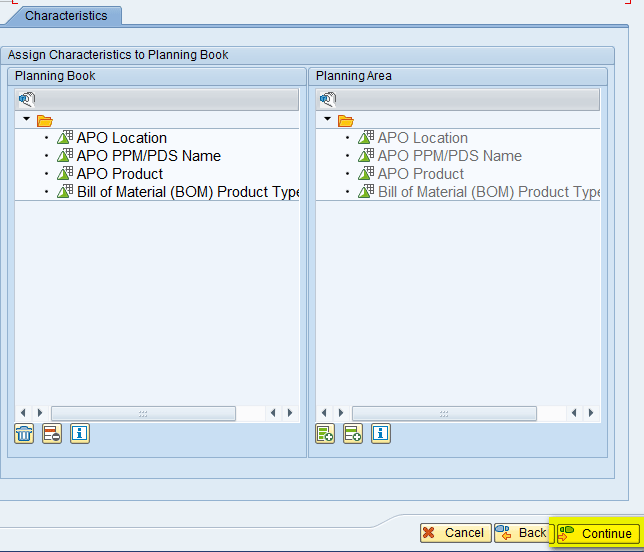Screen dimensions: 644x552
Task: Select APO PPM/PDS Name in Planning Book
Action: 149,156
